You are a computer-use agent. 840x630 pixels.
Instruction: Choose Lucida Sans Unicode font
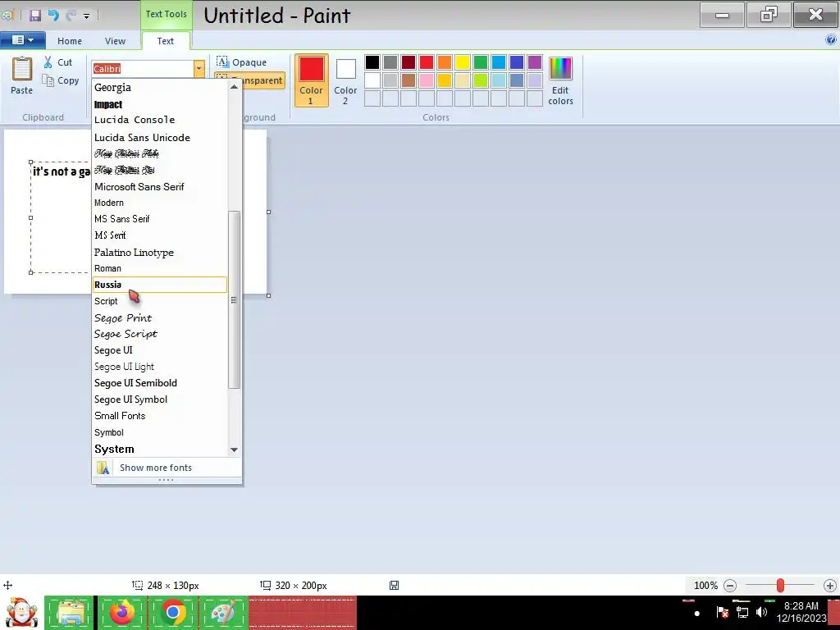click(x=160, y=138)
